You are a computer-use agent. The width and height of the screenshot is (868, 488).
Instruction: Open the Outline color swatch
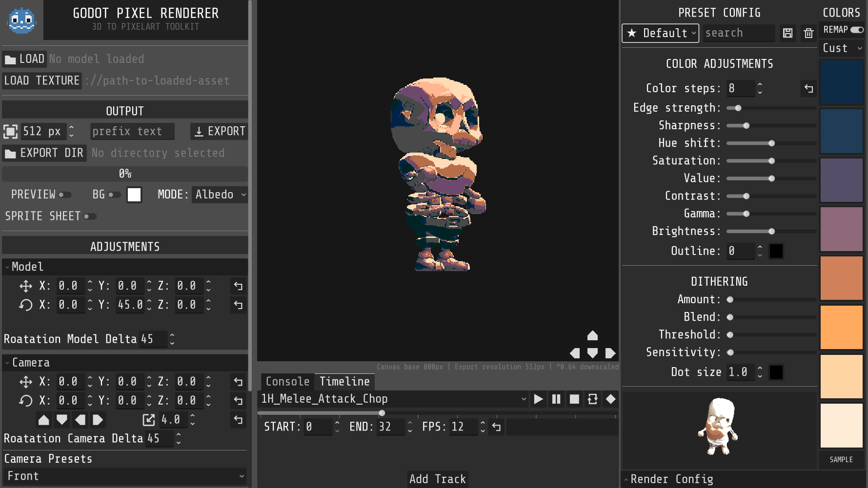click(776, 251)
